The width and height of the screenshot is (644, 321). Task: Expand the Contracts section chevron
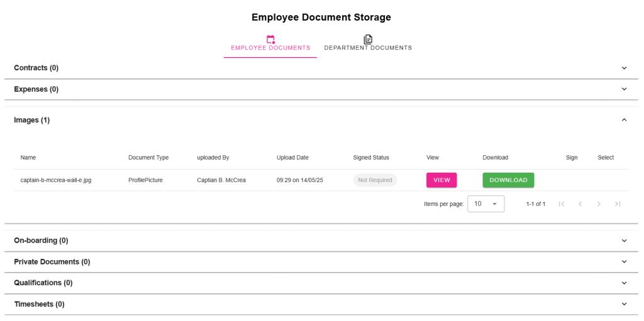pos(624,68)
